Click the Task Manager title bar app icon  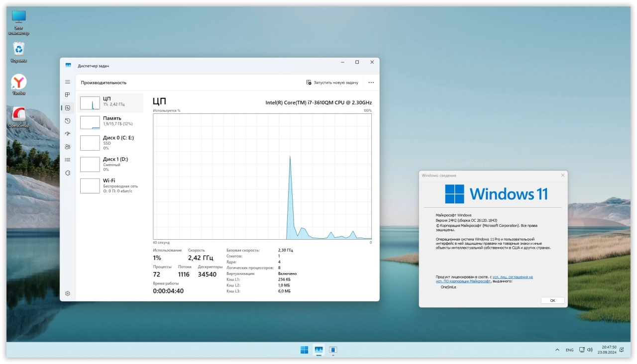[68, 66]
